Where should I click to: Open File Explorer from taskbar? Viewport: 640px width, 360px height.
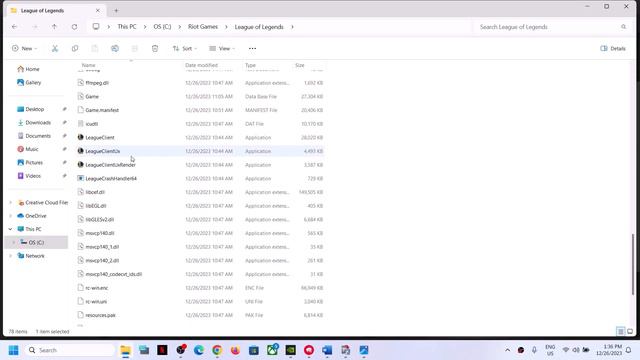coord(125,350)
